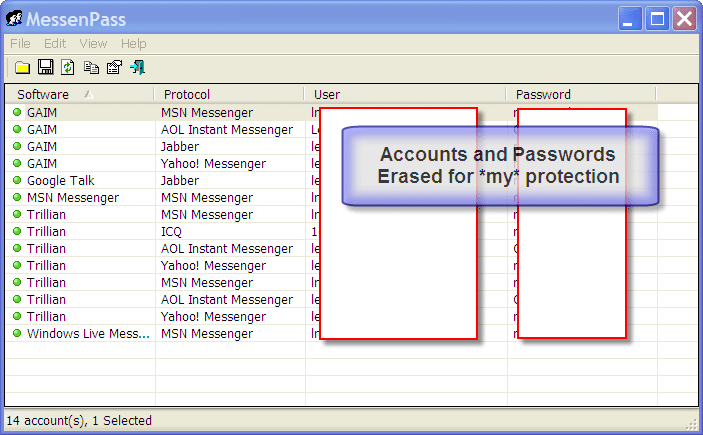Click the resize grip in the status bar corner
The height and width of the screenshot is (435, 703).
pyautogui.click(x=692, y=424)
